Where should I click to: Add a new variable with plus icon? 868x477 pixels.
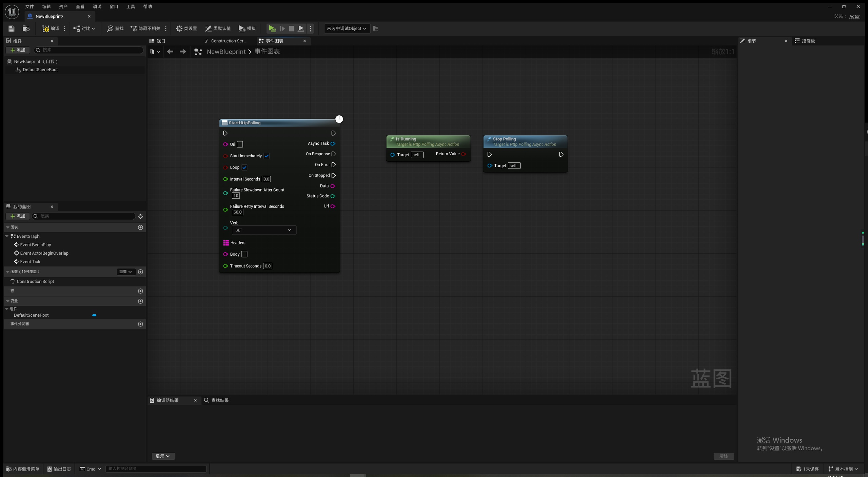140,301
